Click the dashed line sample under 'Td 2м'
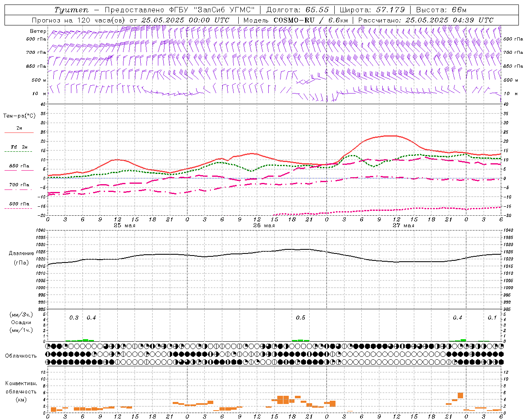The height and width of the screenshot is (420, 525). tap(18, 152)
